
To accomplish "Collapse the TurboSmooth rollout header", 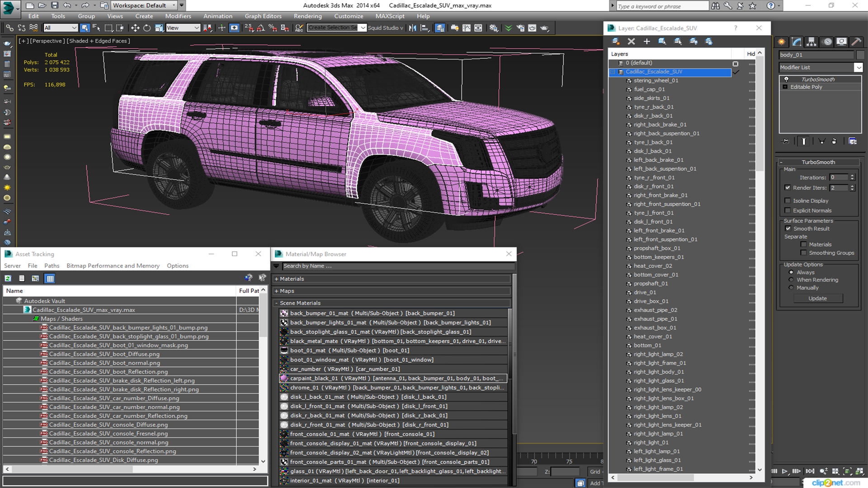I will click(x=818, y=162).
